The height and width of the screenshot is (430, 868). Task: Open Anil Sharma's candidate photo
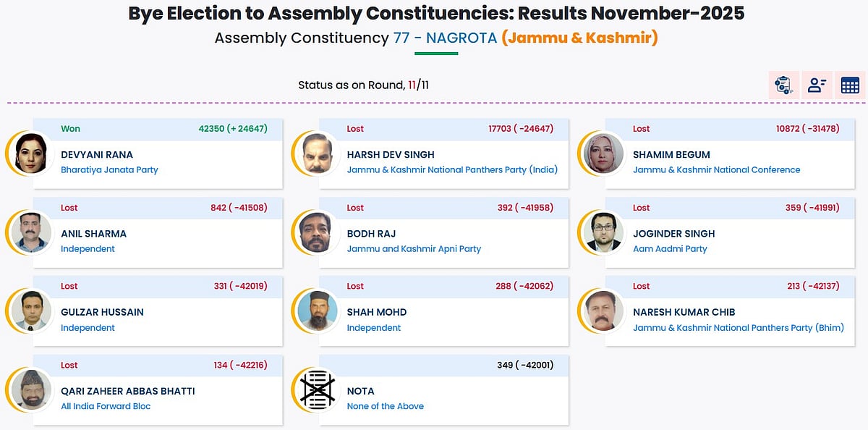point(30,232)
